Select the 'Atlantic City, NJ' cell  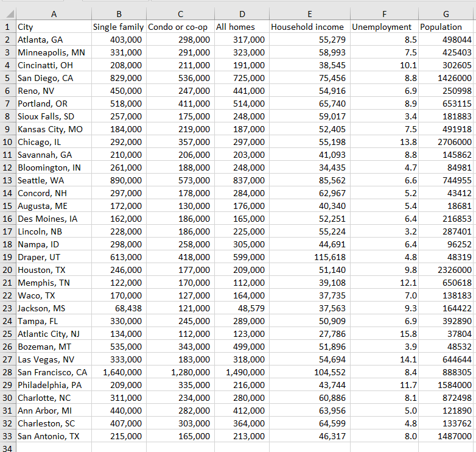[54, 334]
